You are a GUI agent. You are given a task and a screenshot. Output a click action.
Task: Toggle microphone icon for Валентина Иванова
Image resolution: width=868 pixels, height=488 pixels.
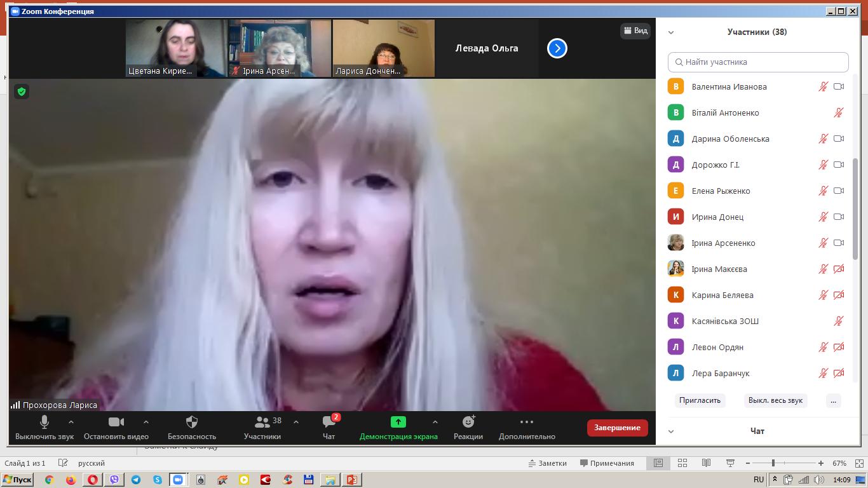tap(823, 87)
